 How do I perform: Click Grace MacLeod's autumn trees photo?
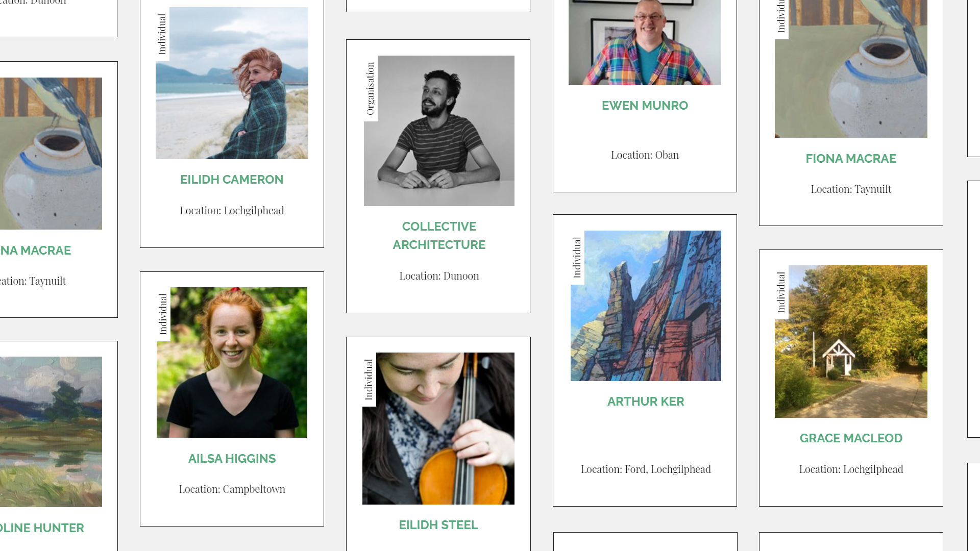click(851, 341)
